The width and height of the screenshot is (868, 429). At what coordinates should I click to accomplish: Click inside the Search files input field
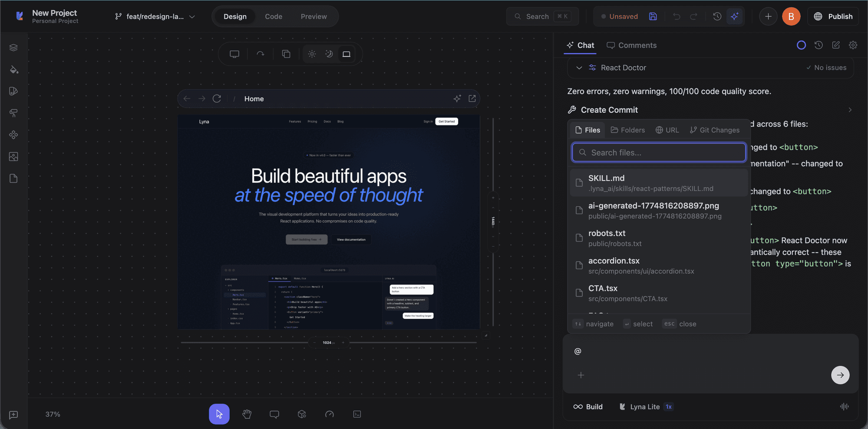coord(658,152)
